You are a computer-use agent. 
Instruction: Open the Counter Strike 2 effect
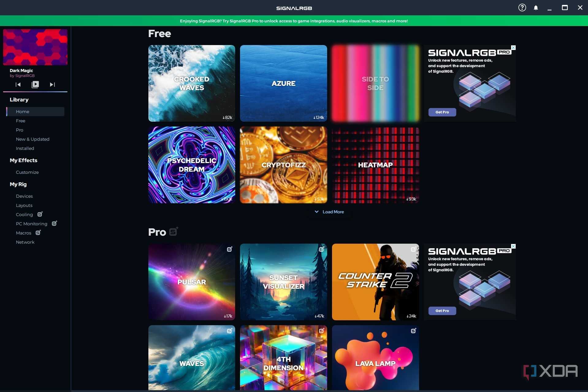tap(376, 282)
